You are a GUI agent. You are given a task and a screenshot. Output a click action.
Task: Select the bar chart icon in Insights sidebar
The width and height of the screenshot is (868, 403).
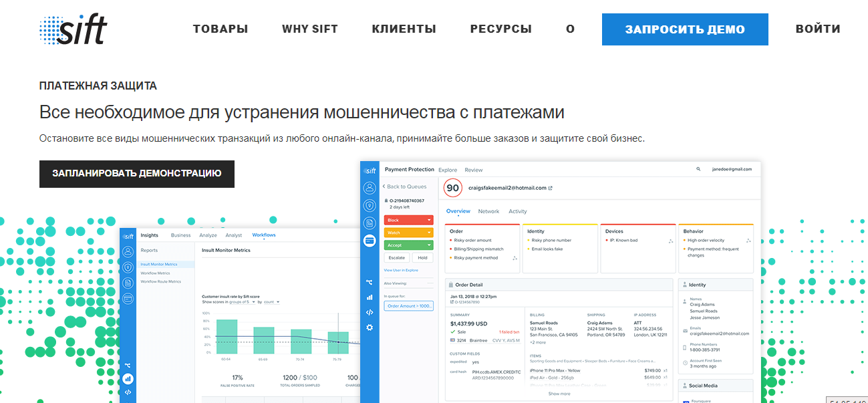click(x=128, y=378)
